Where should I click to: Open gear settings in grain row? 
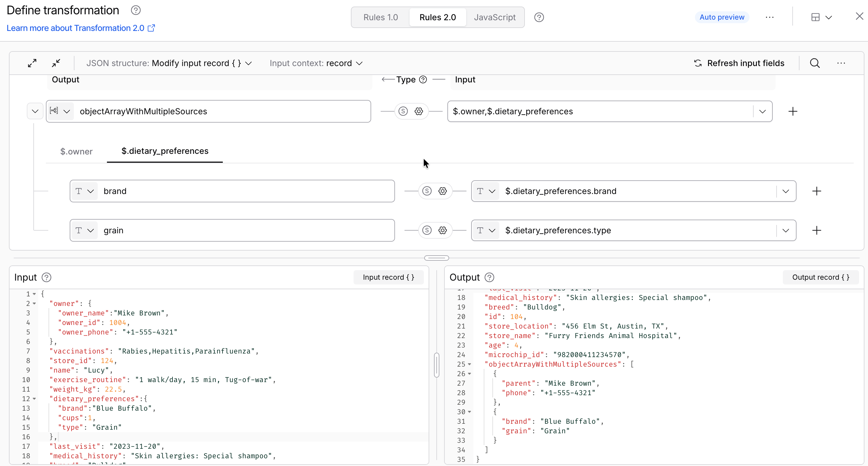442,230
